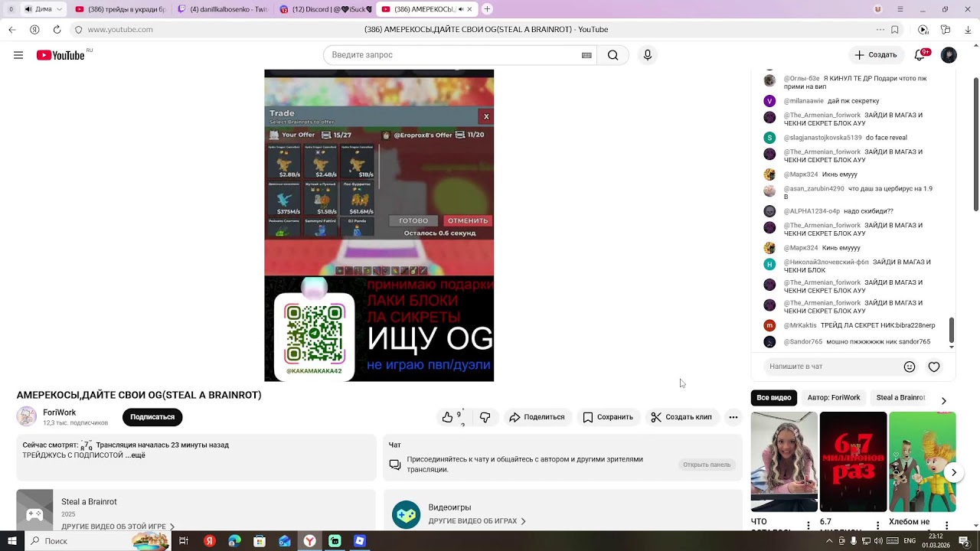Screen dimensions: 980x551
Task: Launch Microsoft Edge from taskbar
Action: (x=234, y=541)
